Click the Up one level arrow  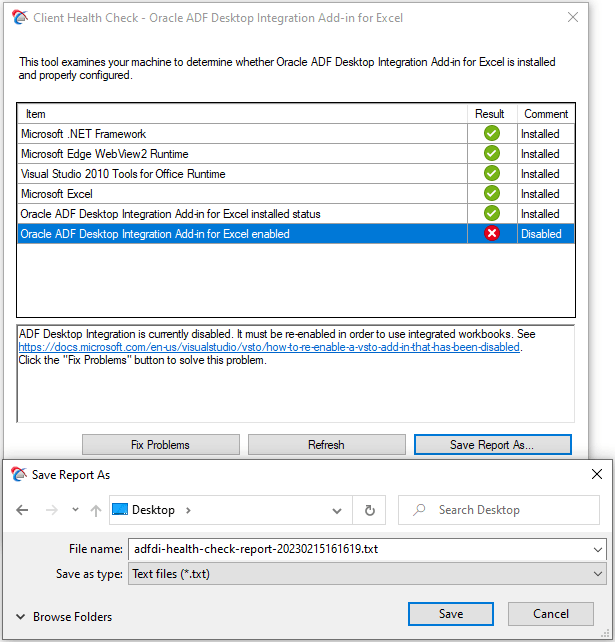pos(96,510)
